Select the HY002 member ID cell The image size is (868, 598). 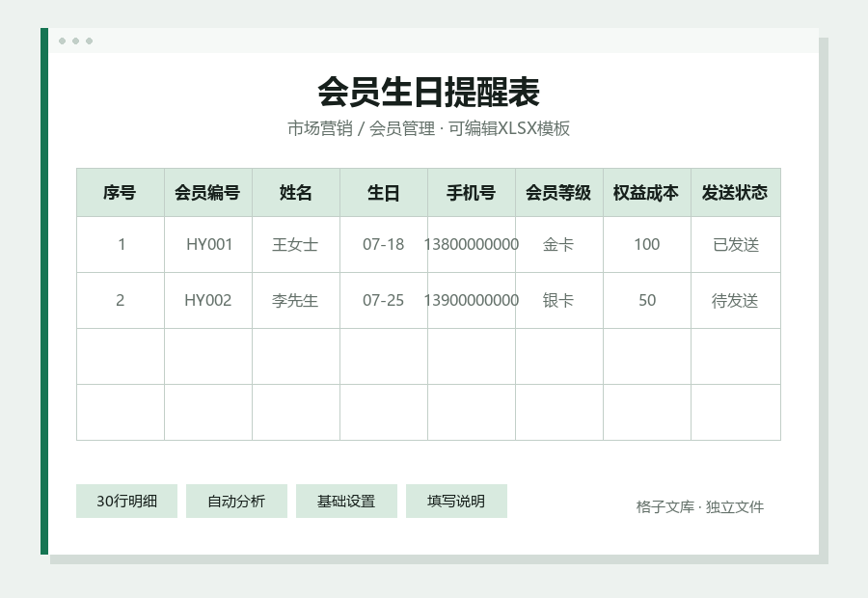coord(208,300)
